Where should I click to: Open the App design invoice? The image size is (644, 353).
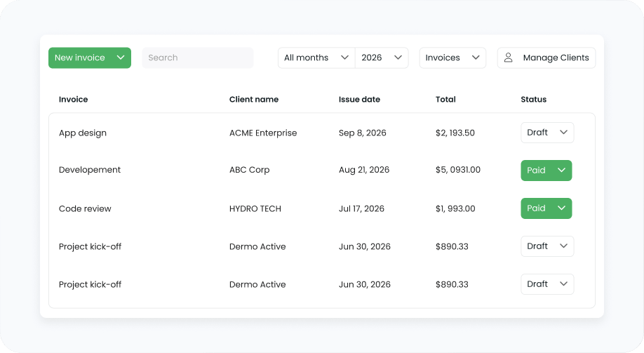[x=83, y=133]
